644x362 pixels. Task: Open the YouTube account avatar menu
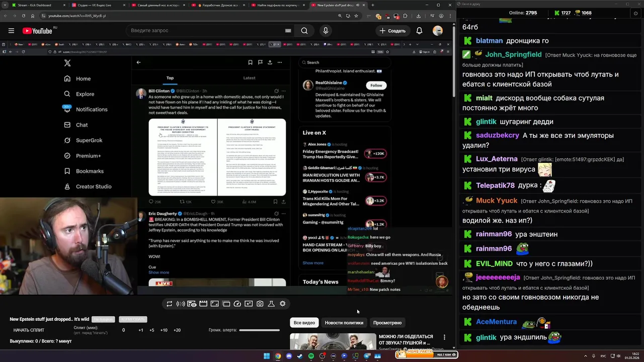pyautogui.click(x=438, y=31)
